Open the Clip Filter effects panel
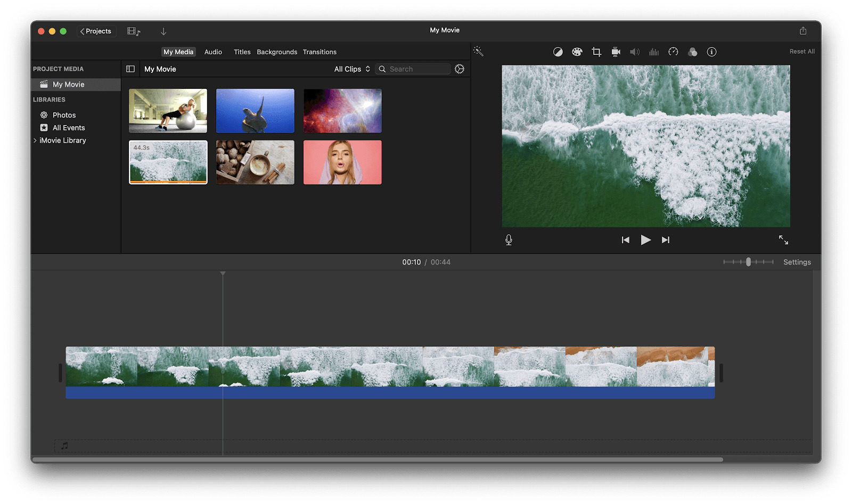Viewport: 852px width, 504px height. [693, 52]
